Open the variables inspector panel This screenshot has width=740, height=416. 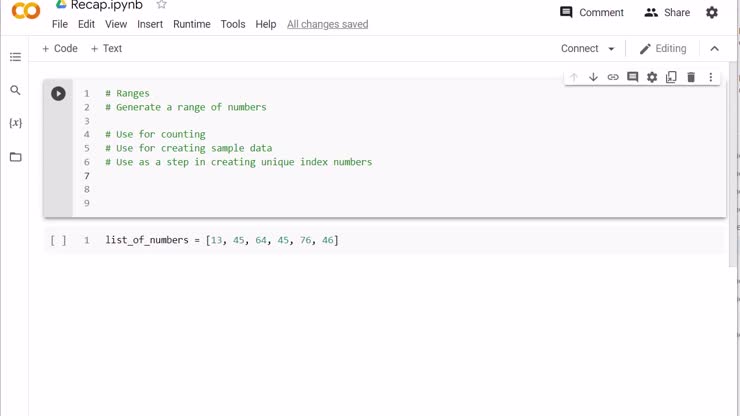pyautogui.click(x=15, y=123)
